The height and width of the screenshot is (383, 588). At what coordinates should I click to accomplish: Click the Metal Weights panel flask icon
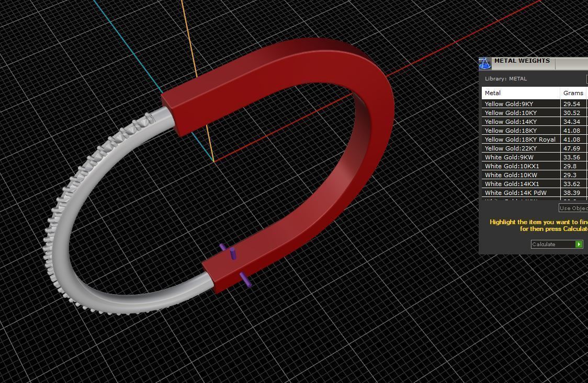pyautogui.click(x=484, y=63)
